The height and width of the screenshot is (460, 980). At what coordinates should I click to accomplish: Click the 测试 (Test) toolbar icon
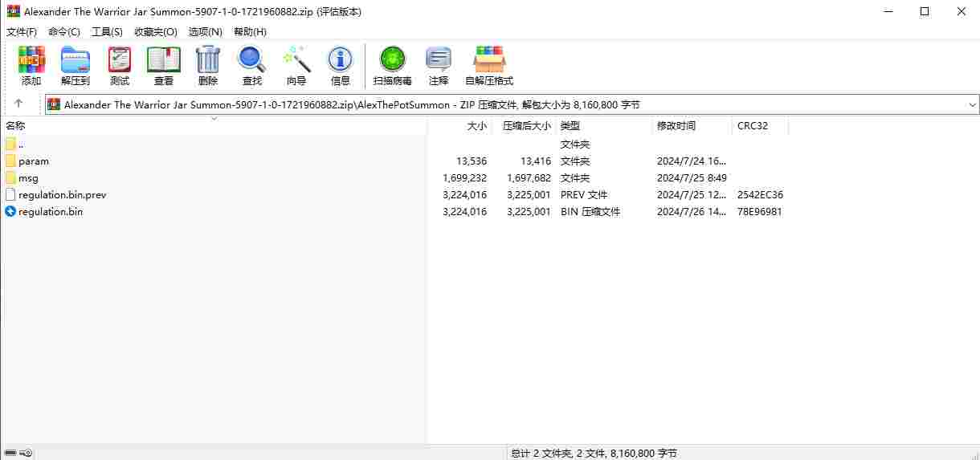coord(120,59)
